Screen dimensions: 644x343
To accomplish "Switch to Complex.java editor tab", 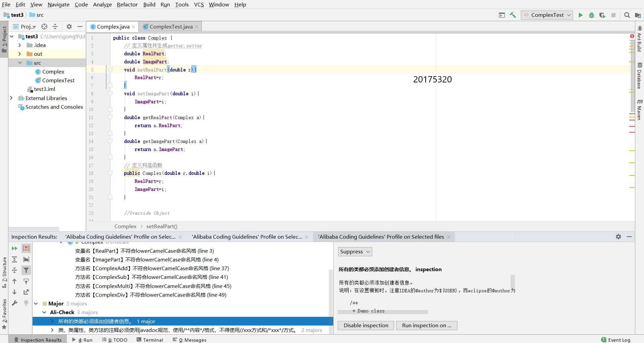I will (113, 27).
